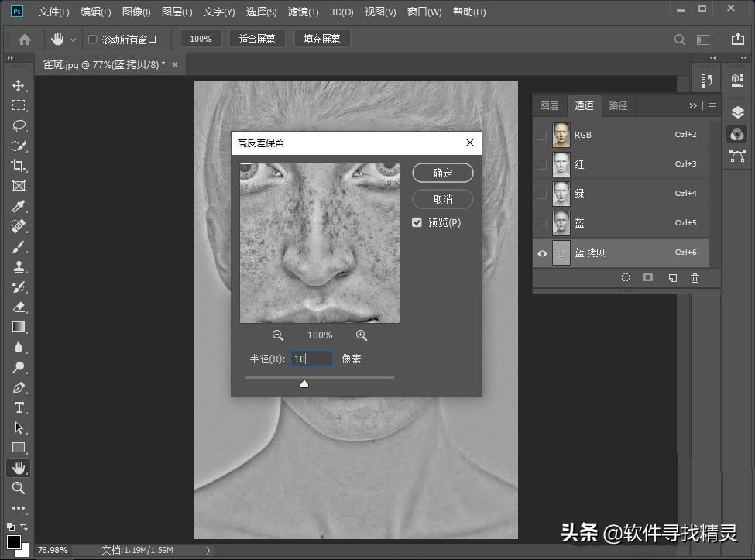Collapse the right panels with double-arrow chevron
The width and height of the screenshot is (755, 560).
[692, 105]
